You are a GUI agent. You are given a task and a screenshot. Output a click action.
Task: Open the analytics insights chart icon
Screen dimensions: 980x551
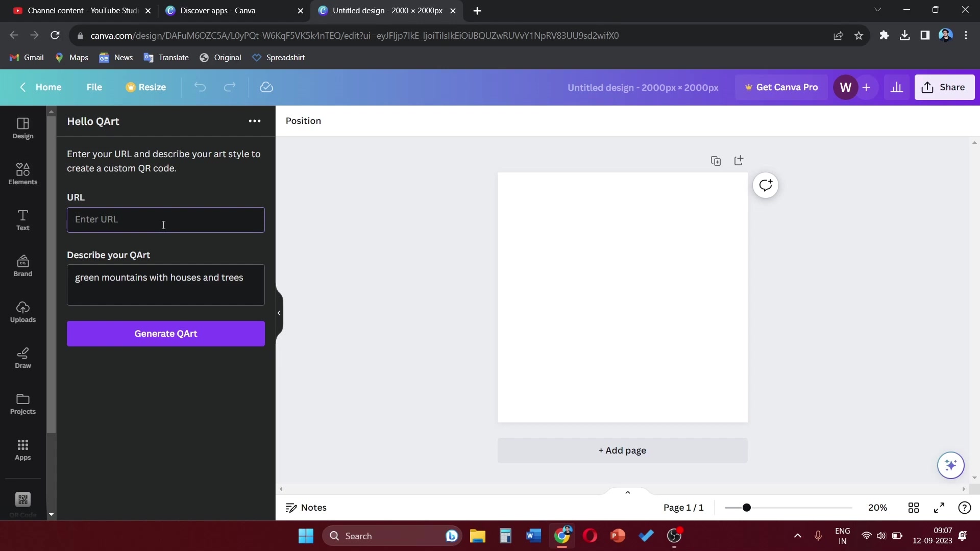tap(897, 87)
